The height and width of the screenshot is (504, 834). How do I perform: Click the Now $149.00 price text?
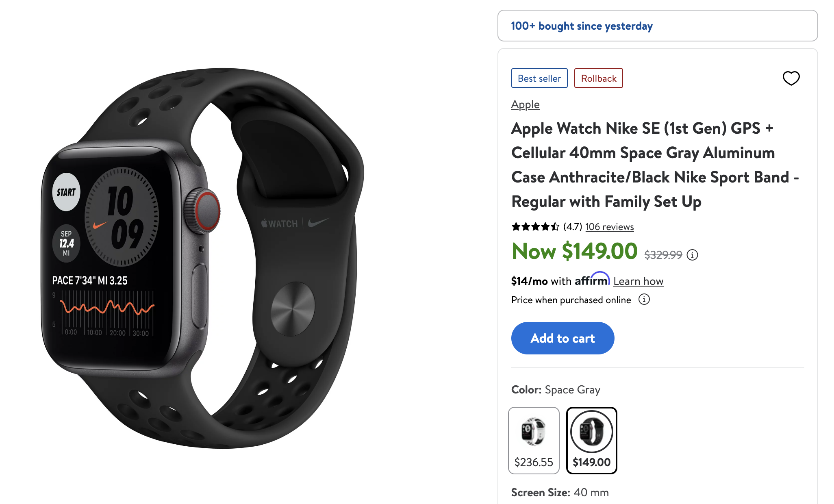(574, 251)
